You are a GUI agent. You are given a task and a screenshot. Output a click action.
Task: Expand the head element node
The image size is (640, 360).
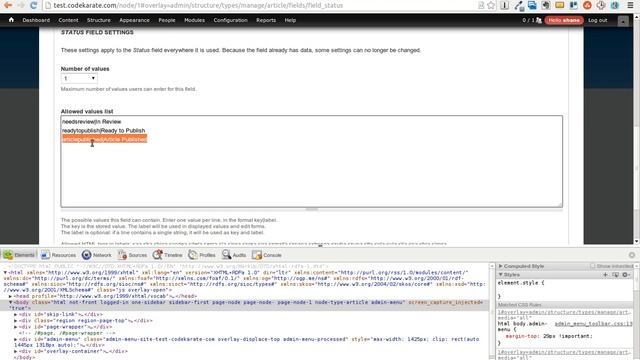(x=11, y=296)
